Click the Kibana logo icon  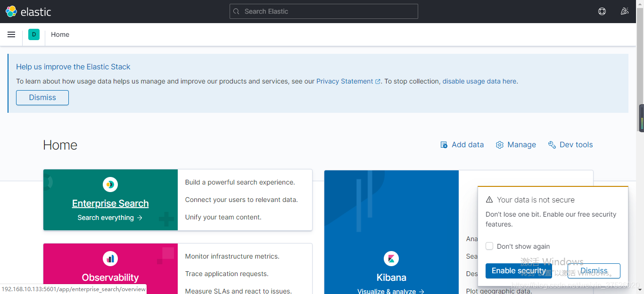391,259
